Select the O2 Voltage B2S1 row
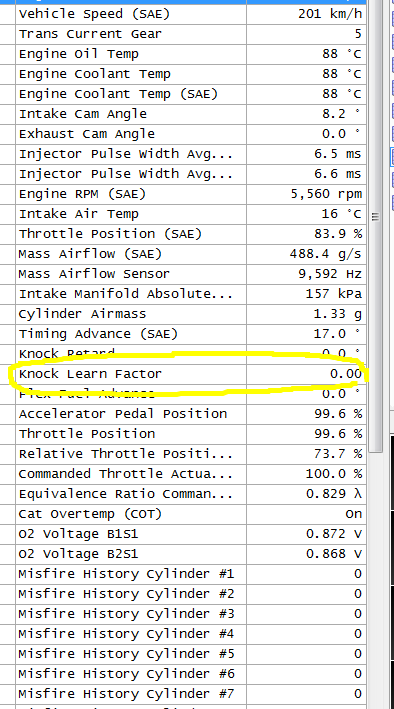 coord(191,554)
